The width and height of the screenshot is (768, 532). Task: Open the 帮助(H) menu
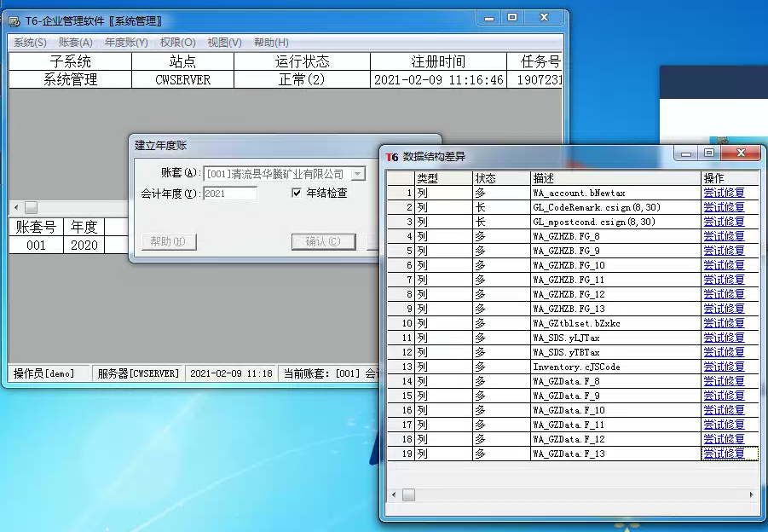[271, 43]
